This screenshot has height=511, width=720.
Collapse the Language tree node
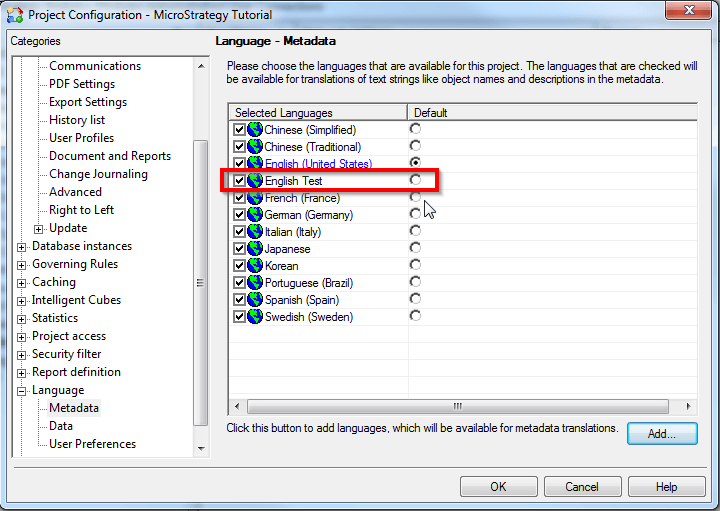tap(21, 391)
